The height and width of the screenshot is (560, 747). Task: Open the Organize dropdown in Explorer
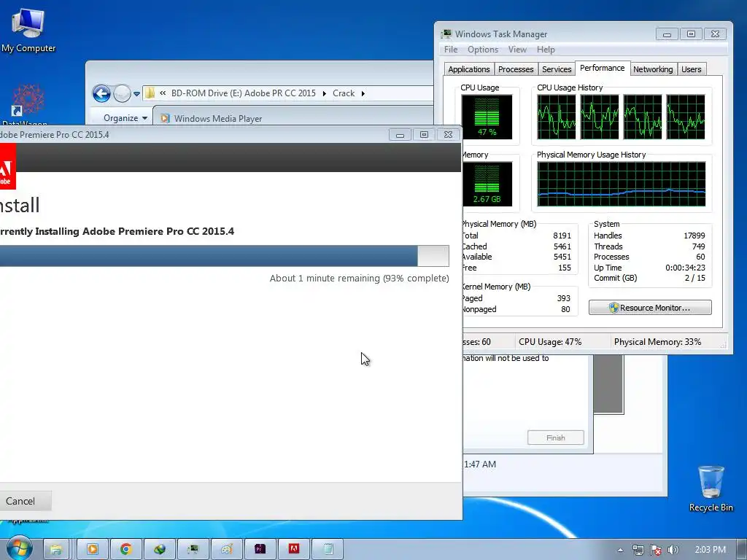point(125,117)
